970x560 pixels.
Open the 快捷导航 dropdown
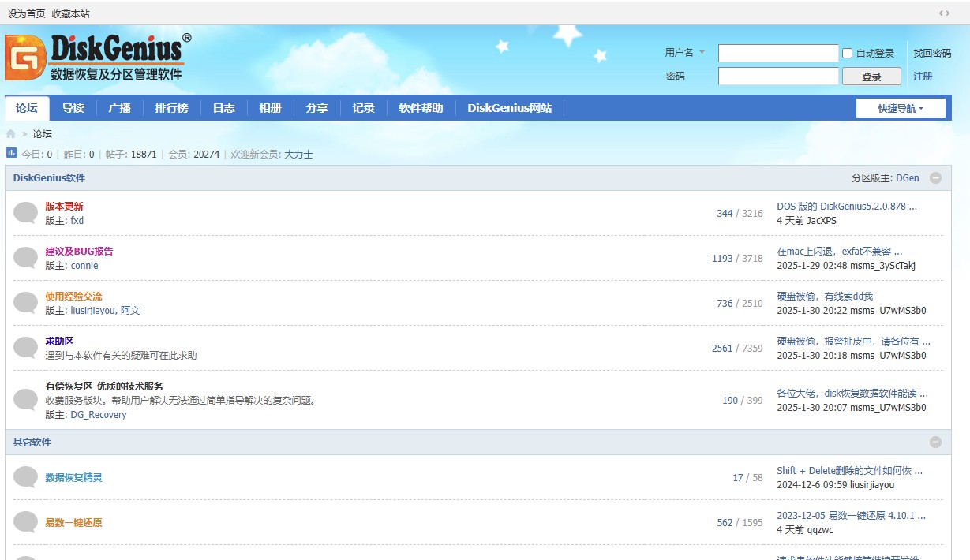[901, 108]
